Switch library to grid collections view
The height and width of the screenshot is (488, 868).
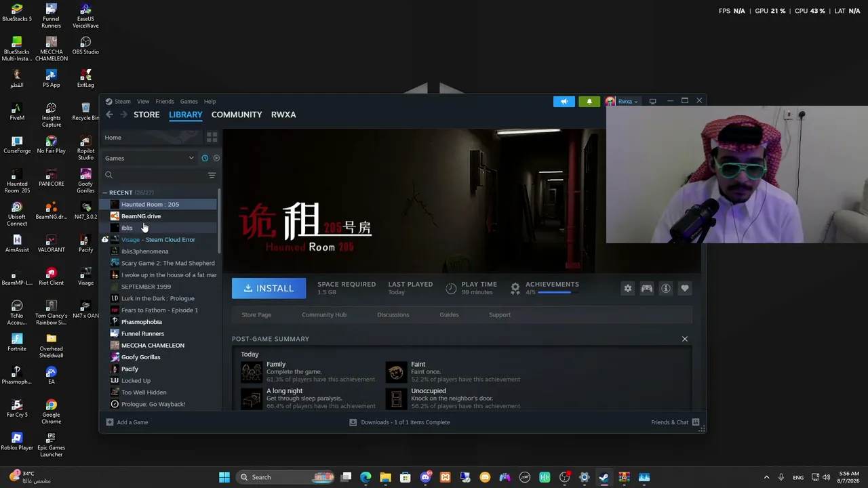212,138
